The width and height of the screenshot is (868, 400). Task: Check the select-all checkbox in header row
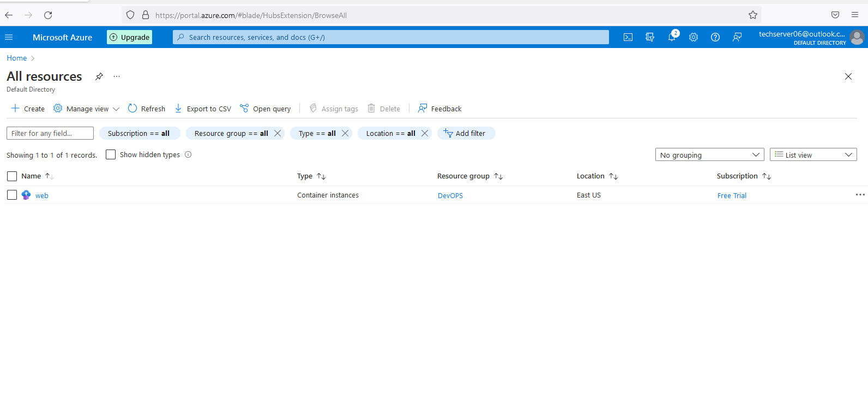pos(12,176)
